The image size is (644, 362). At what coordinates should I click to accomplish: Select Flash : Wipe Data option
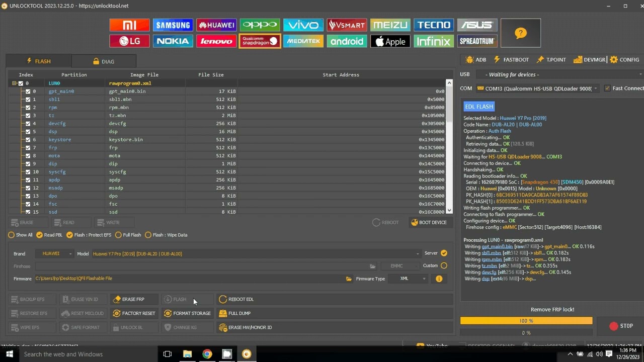[x=166, y=235]
